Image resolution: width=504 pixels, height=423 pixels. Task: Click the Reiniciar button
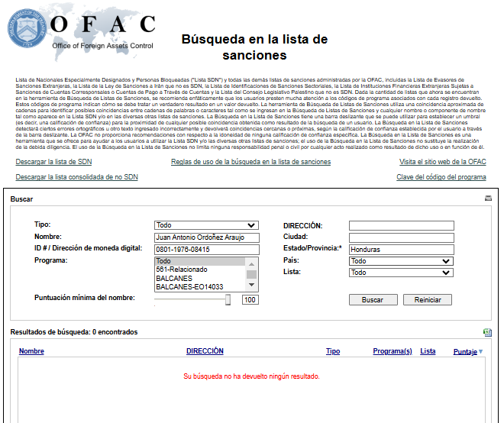point(428,300)
